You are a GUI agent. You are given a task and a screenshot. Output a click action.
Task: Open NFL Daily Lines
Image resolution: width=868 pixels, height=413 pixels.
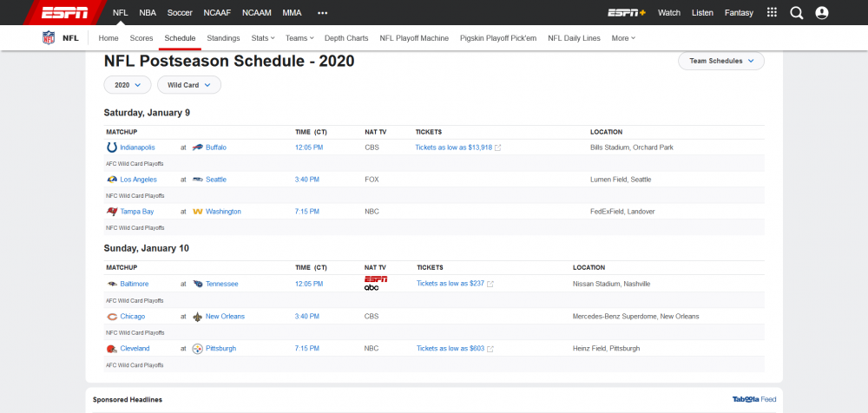574,38
